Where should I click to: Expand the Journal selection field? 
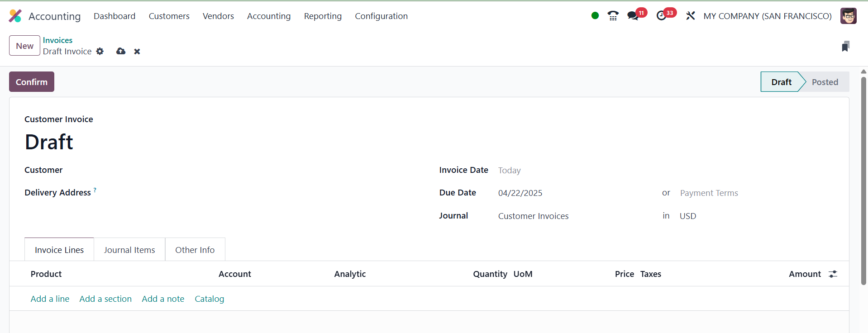coord(575,216)
